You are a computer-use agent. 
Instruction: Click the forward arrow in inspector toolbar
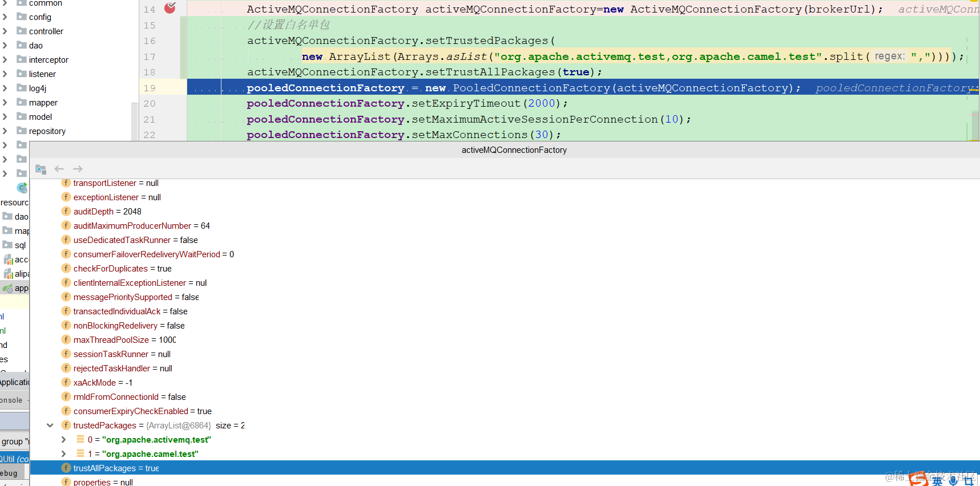pyautogui.click(x=78, y=169)
